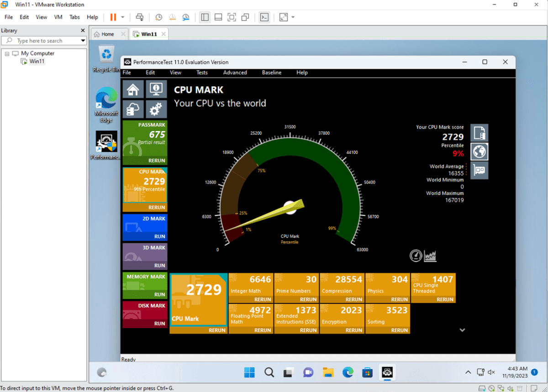
Task: Open the stretch display dropdown arrow
Action: pos(293,17)
